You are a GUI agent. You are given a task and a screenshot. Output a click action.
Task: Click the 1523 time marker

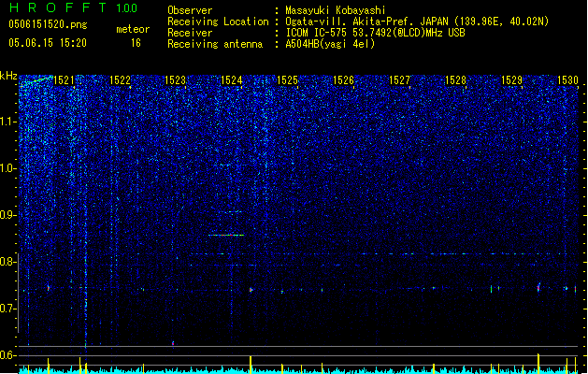[x=176, y=80]
